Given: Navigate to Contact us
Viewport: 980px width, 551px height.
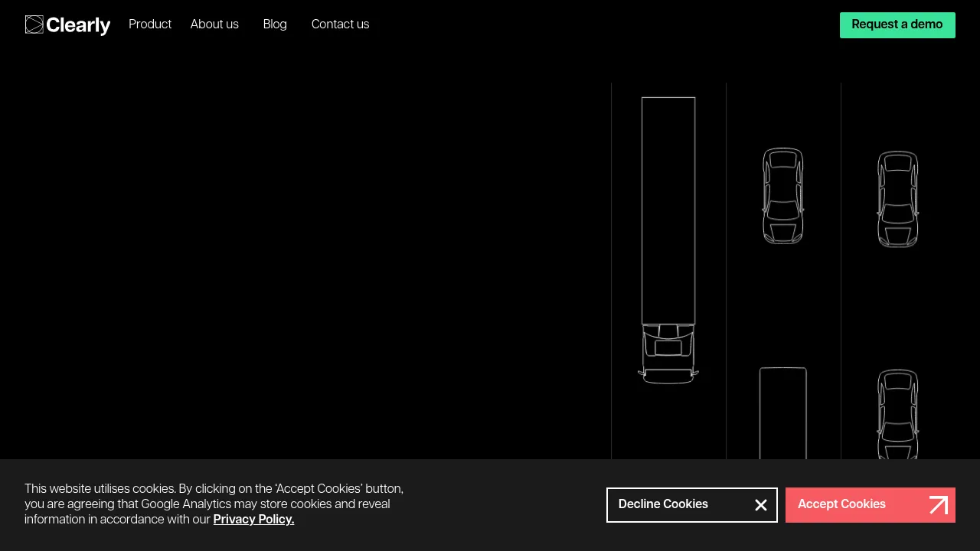Looking at the screenshot, I should [340, 24].
